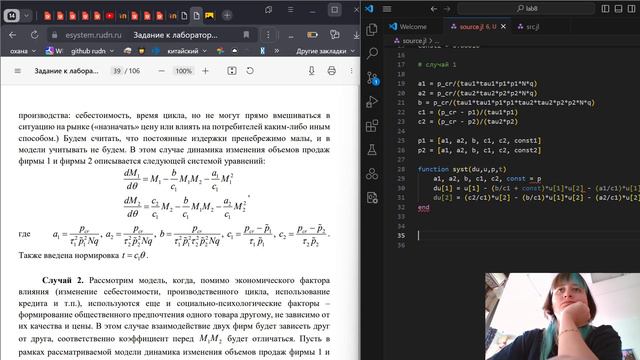Toggle VS Code bottom panel layout button
This screenshot has width=640, height=360.
pos(618,9)
